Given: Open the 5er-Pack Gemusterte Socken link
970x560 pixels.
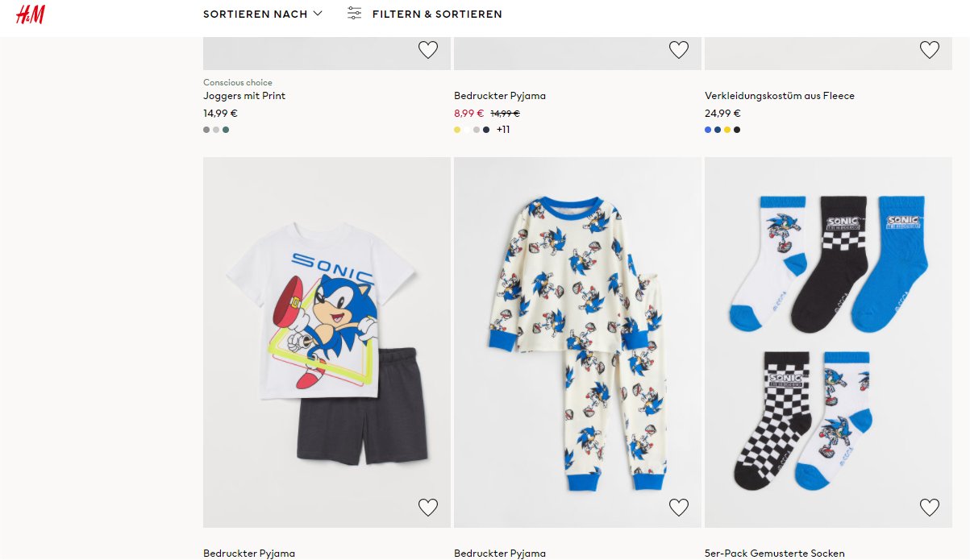Looking at the screenshot, I should tap(774, 554).
